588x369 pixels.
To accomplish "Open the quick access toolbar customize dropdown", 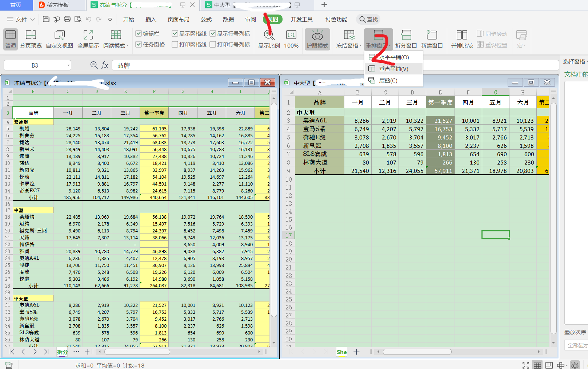I will point(110,19).
